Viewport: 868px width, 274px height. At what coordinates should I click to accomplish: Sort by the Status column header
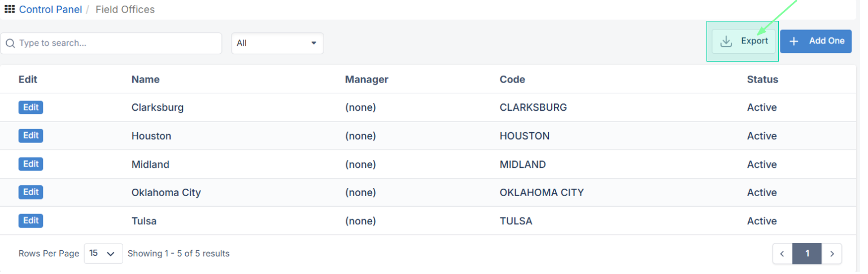coord(762,80)
